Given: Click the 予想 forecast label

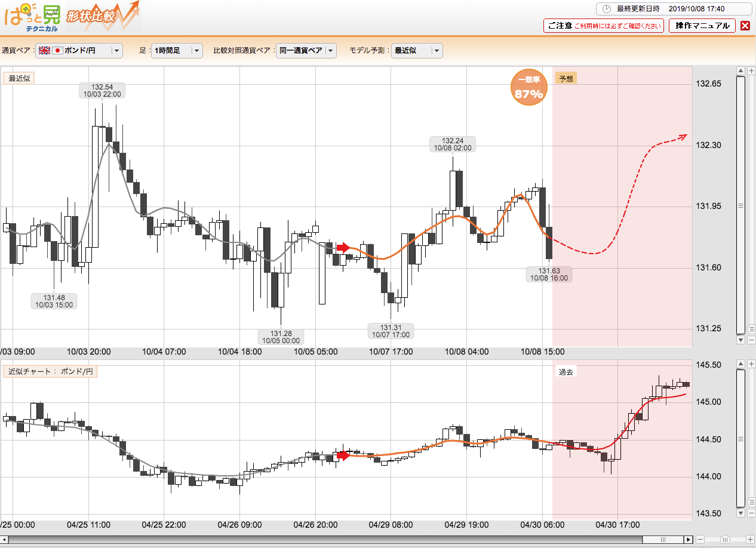Looking at the screenshot, I should click(x=566, y=78).
